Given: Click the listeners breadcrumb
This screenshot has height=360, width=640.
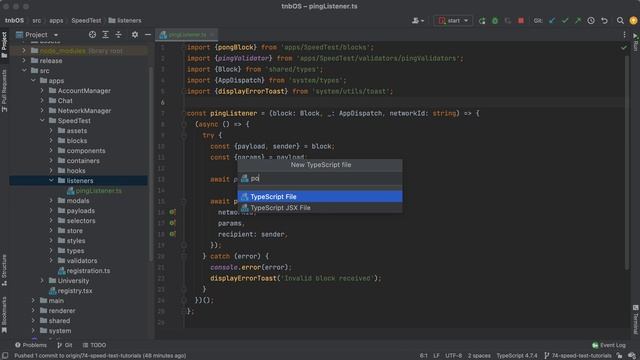Looking at the screenshot, I should [125, 20].
